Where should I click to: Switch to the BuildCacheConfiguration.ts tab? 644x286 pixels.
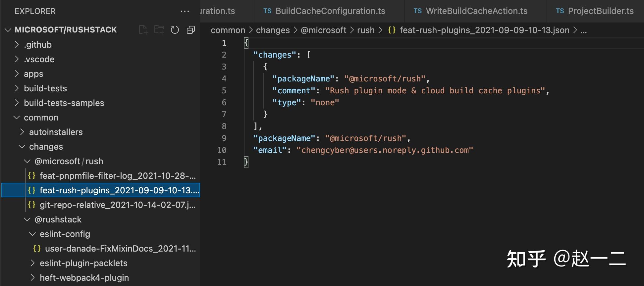point(330,11)
